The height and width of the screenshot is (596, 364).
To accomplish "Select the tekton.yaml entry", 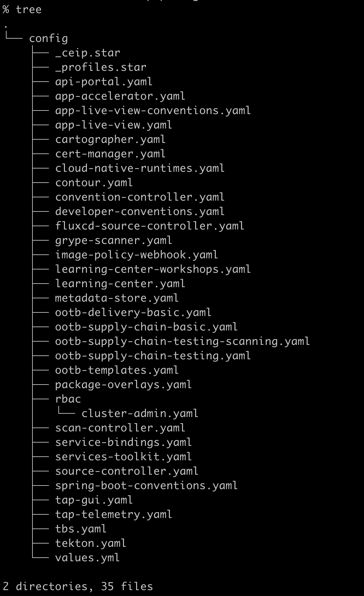I will [x=91, y=544].
